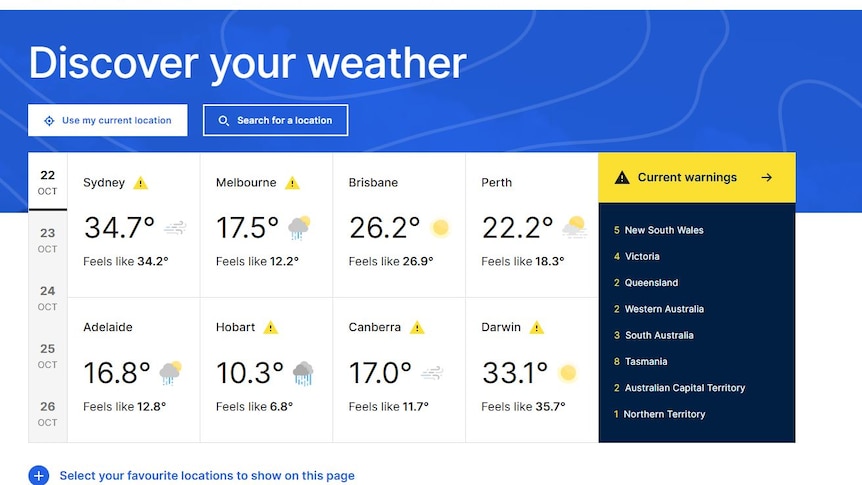The width and height of the screenshot is (862, 485).
Task: View New South Wales warnings
Action: click(663, 230)
